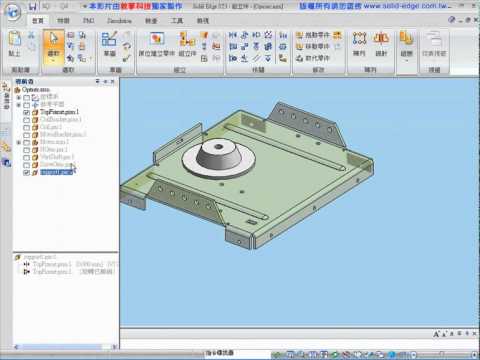Select Motor.asm:1 in the PathFinder tree
Image resolution: width=480 pixels, height=360 pixels.
[x=54, y=142]
